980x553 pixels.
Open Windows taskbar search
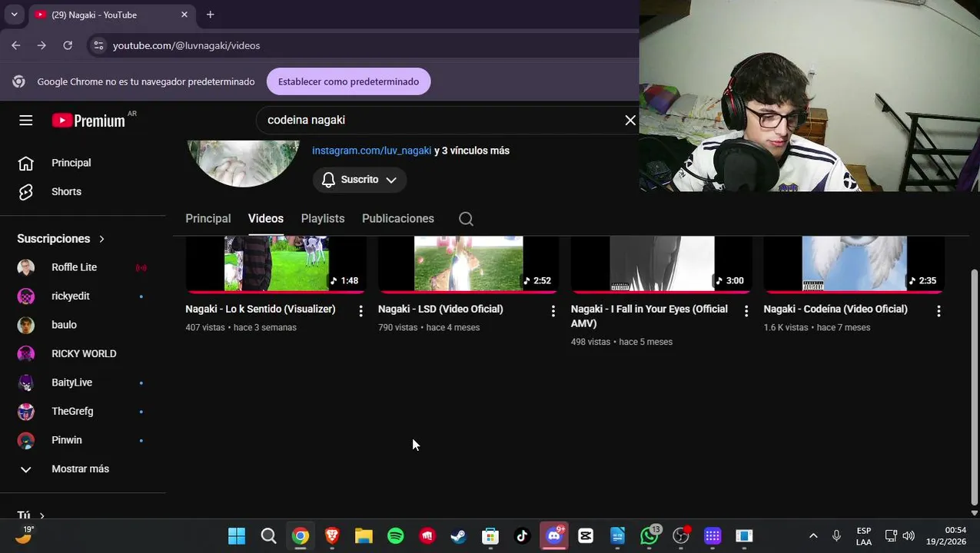268,536
